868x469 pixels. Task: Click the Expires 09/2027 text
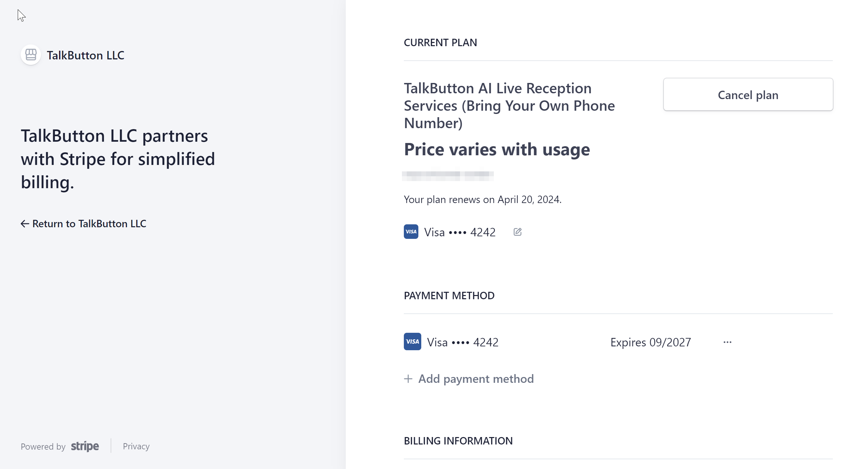tap(650, 342)
